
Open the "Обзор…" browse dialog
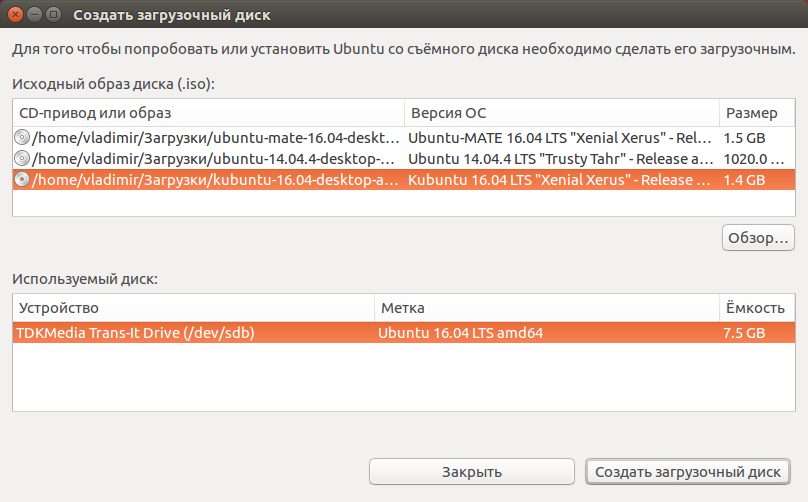tap(758, 238)
